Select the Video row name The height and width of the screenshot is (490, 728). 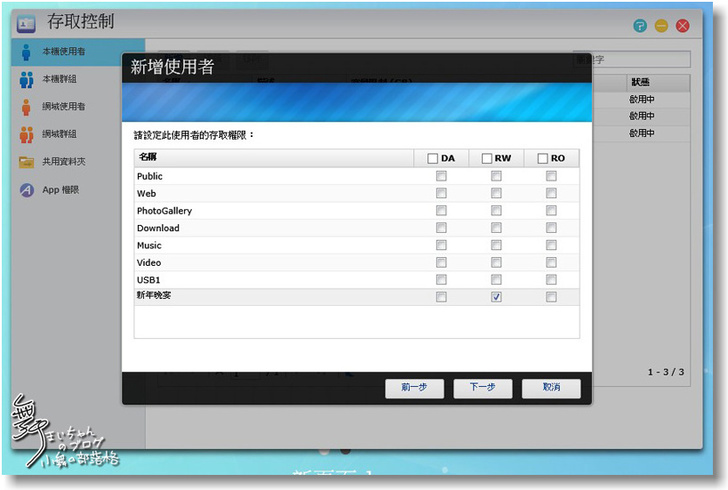point(149,263)
